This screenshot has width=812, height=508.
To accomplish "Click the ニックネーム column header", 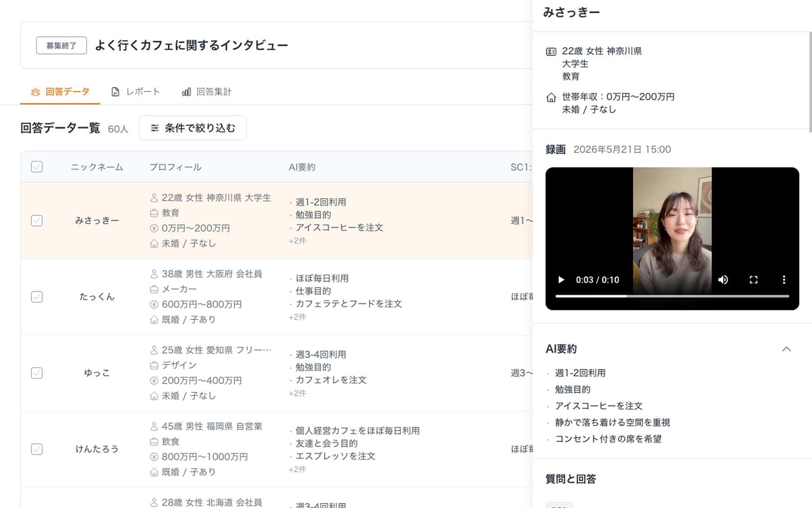I will tap(97, 167).
